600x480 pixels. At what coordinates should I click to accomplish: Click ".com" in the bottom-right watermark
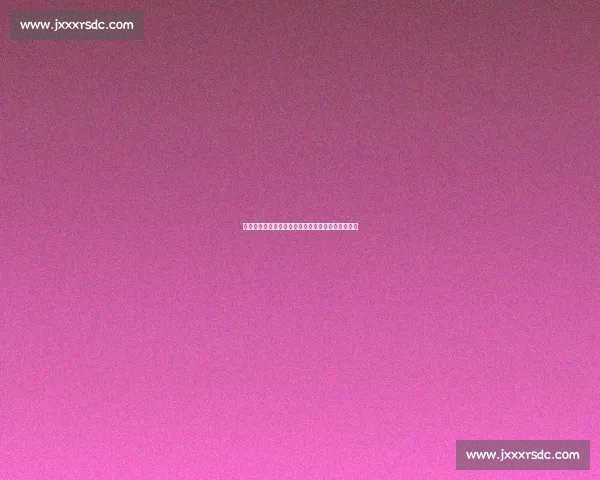566,455
